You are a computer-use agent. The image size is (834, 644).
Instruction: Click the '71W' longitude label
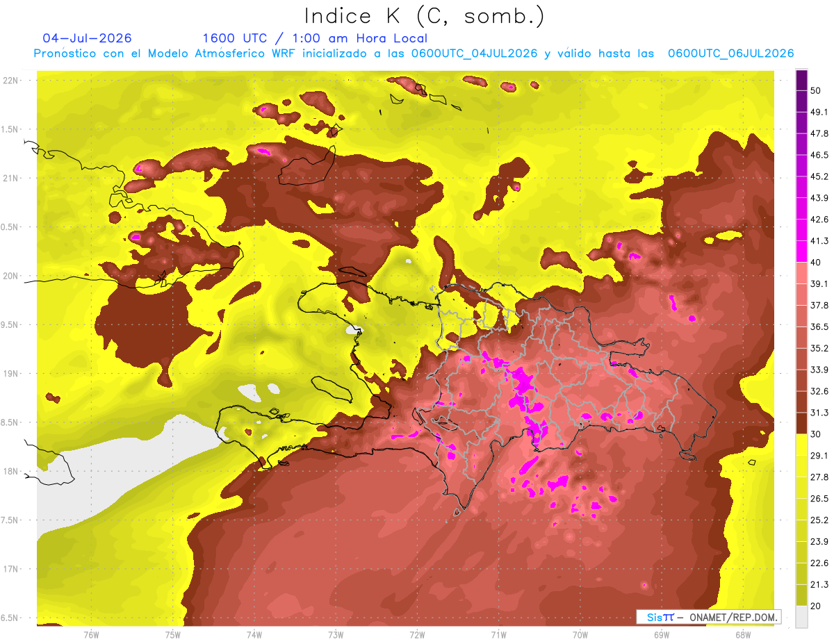click(498, 634)
